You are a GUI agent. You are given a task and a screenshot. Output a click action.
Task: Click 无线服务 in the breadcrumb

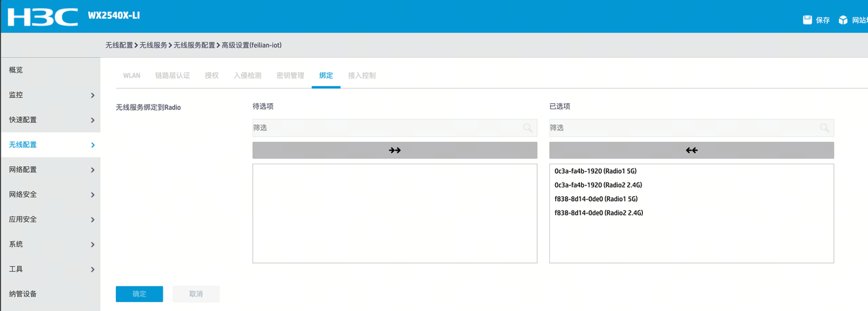tap(153, 45)
